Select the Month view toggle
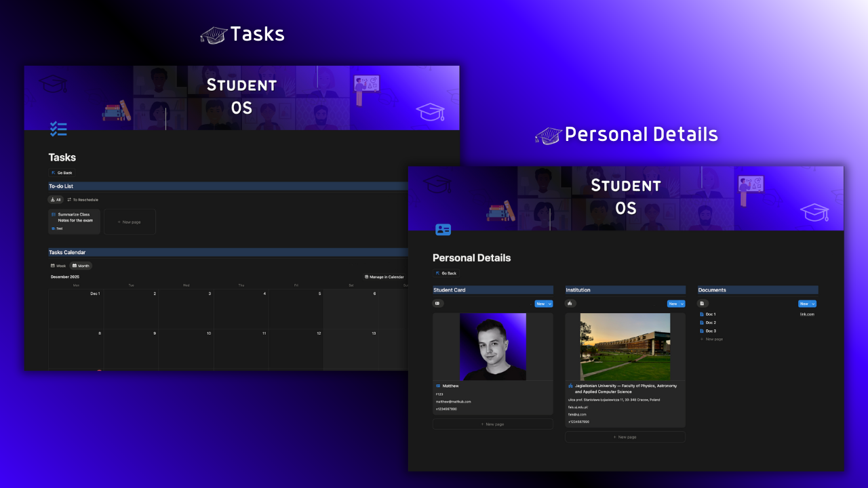Image resolution: width=868 pixels, height=488 pixels. click(81, 266)
